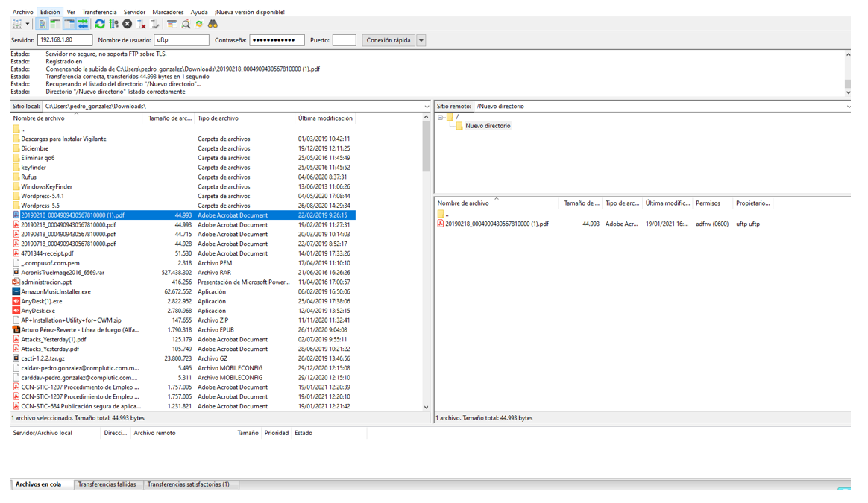Click the binoculars search files icon
Image resolution: width=868 pixels, height=503 pixels.
[x=213, y=24]
